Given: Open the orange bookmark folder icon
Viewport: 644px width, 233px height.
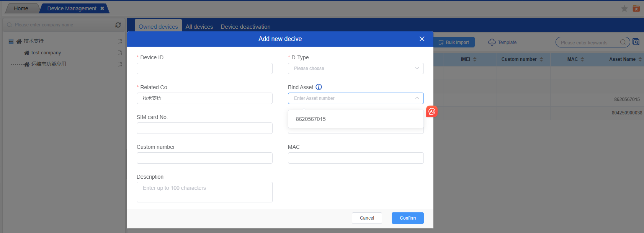Looking at the screenshot, I should (636, 8).
